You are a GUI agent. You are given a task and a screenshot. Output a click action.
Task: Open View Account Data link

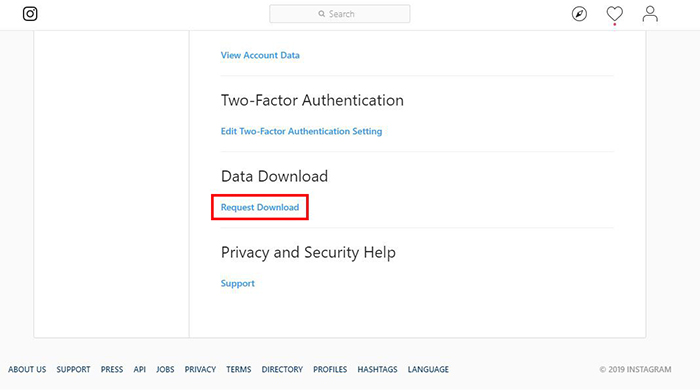point(260,55)
